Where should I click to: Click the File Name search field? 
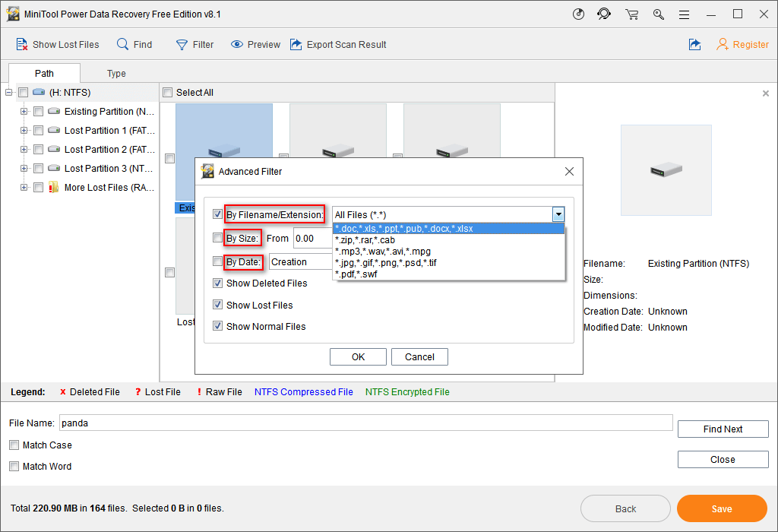coord(365,423)
